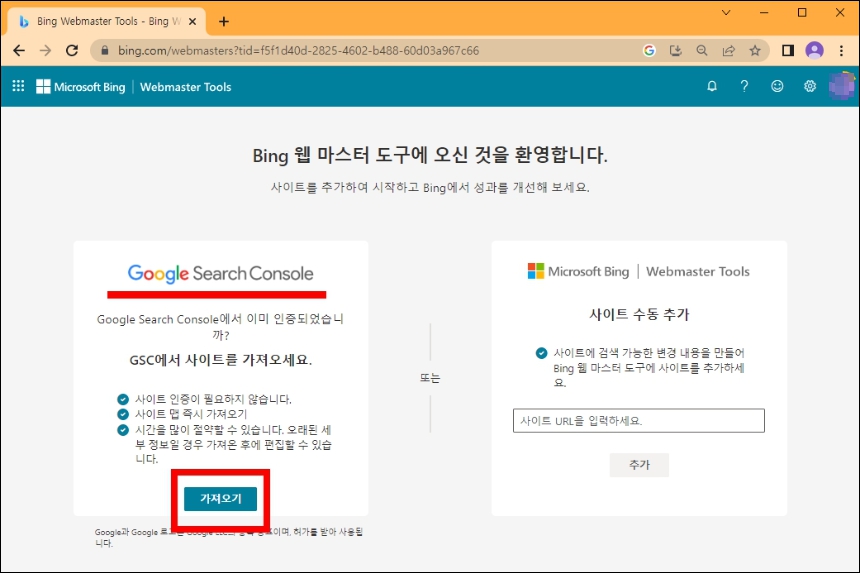The image size is (860, 573).
Task: Click the share page icon
Action: pos(728,50)
